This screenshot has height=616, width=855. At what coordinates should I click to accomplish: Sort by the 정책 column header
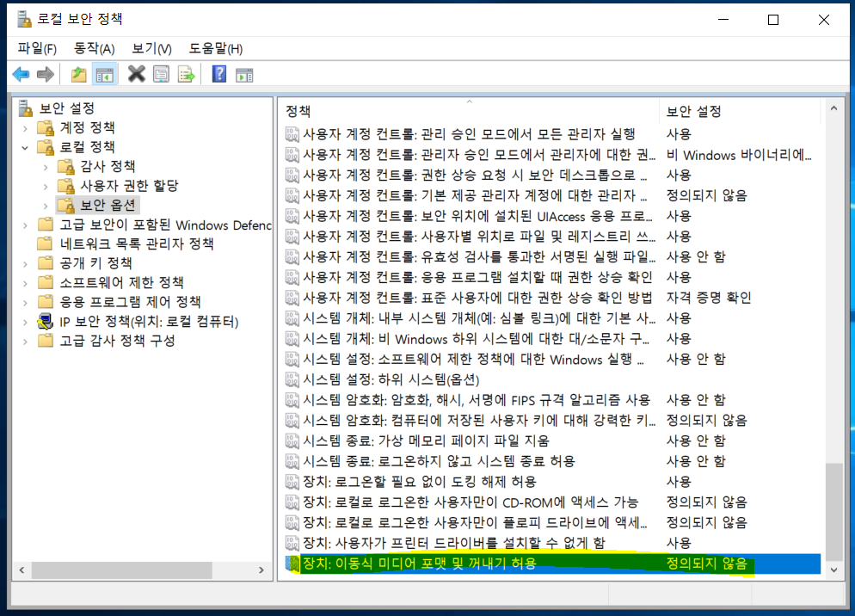tap(469, 111)
